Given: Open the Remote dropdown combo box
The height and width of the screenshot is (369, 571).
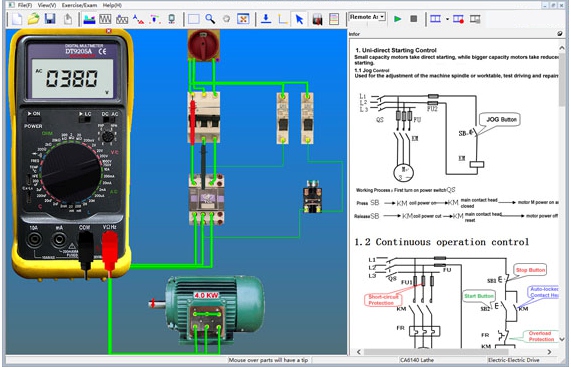Looking at the screenshot, I should tap(367, 17).
